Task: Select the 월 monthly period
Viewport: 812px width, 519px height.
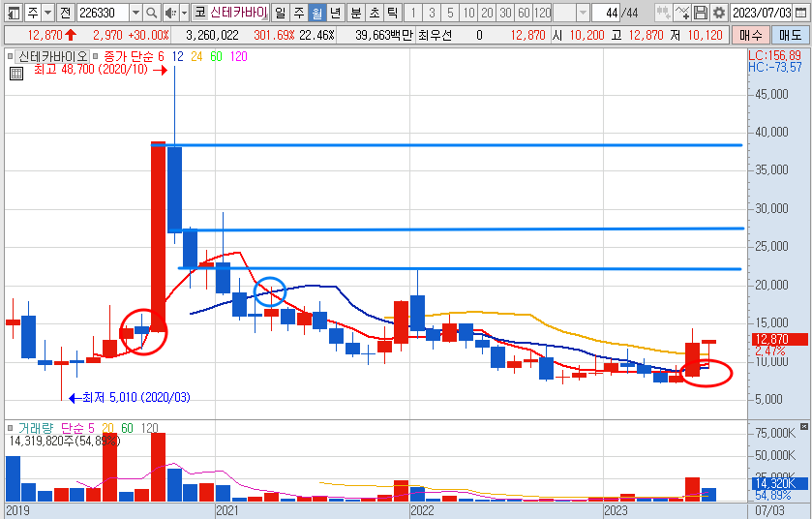Action: coord(316,13)
